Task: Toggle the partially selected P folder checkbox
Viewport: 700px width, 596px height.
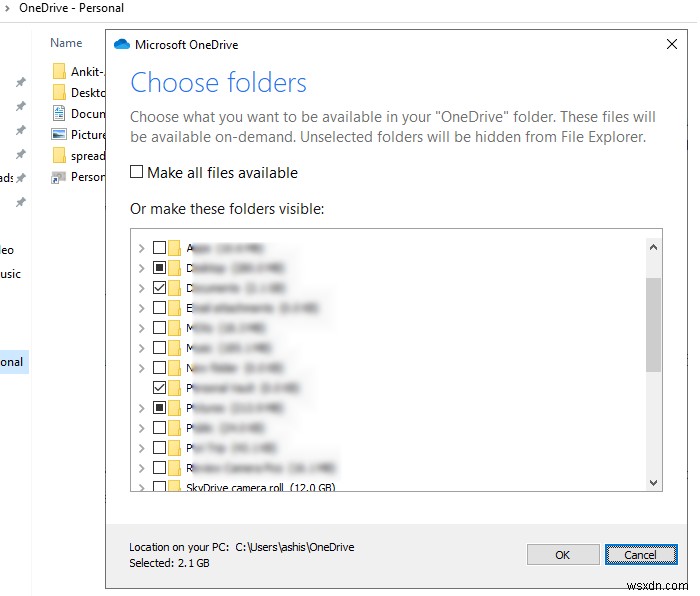Action: [x=159, y=408]
